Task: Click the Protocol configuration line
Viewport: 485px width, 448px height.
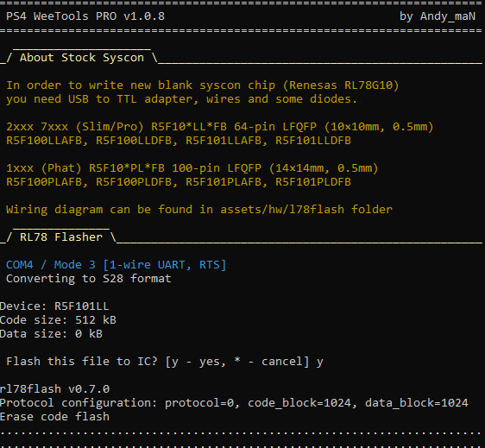Action: pos(234,403)
